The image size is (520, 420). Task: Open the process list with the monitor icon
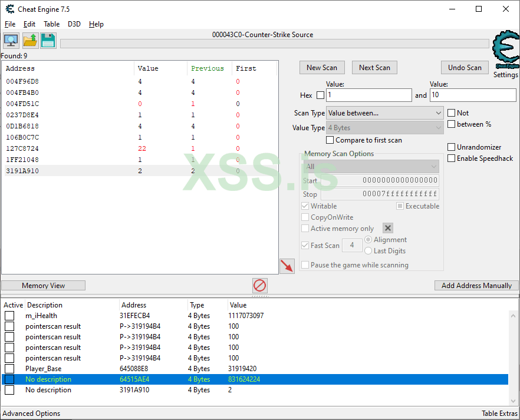coord(11,41)
